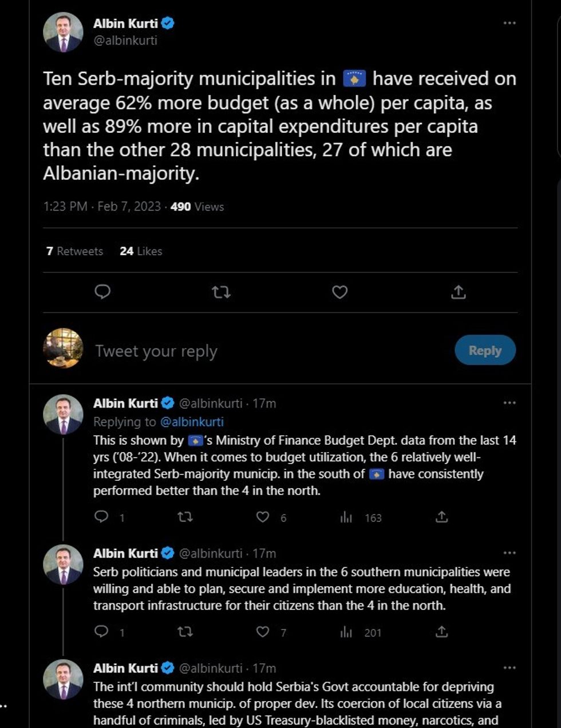
Task: Open more options on the Serb politicians reply
Action: [x=509, y=553]
